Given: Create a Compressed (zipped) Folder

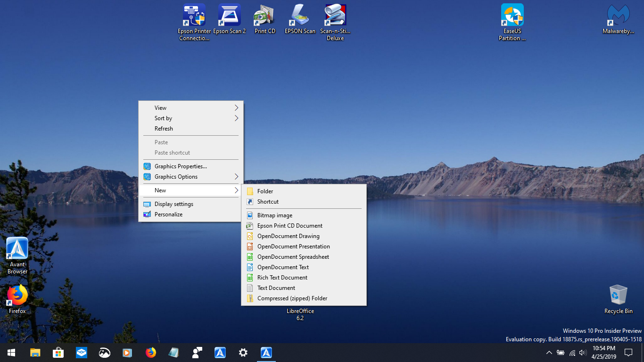Looking at the screenshot, I should (x=304, y=298).
